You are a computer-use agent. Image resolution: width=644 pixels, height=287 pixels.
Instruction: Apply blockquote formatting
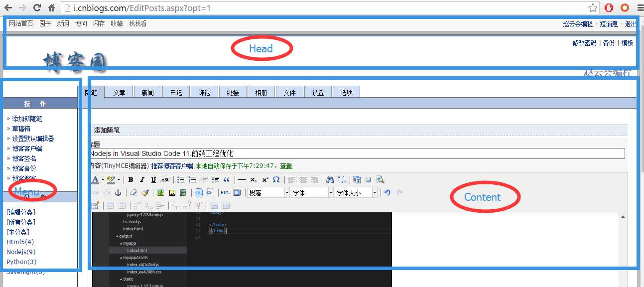click(227, 179)
